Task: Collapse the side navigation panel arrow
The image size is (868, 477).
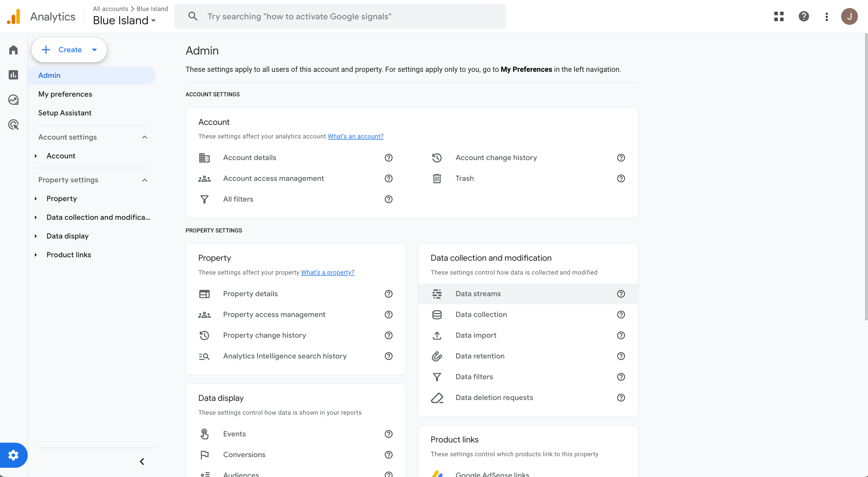Action: 142,461
